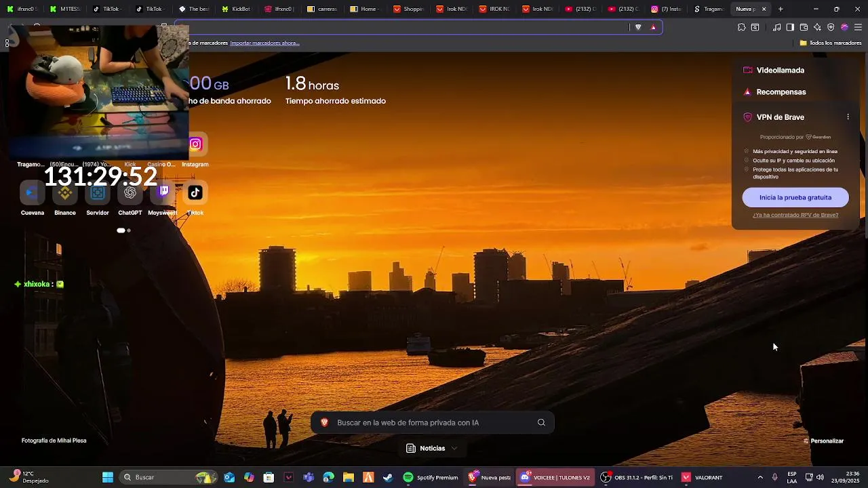Click '¿Ya ha contratado RPV de Brave?' link

pyautogui.click(x=795, y=215)
